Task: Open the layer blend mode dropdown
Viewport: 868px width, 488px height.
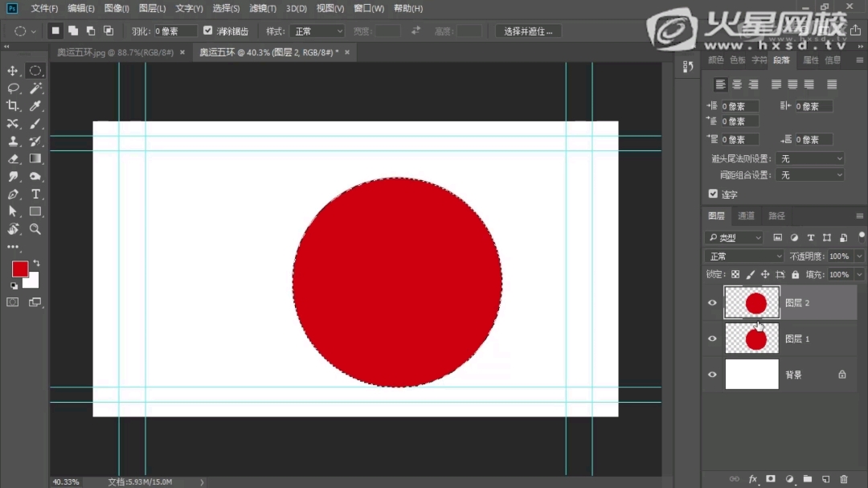Action: click(x=744, y=256)
